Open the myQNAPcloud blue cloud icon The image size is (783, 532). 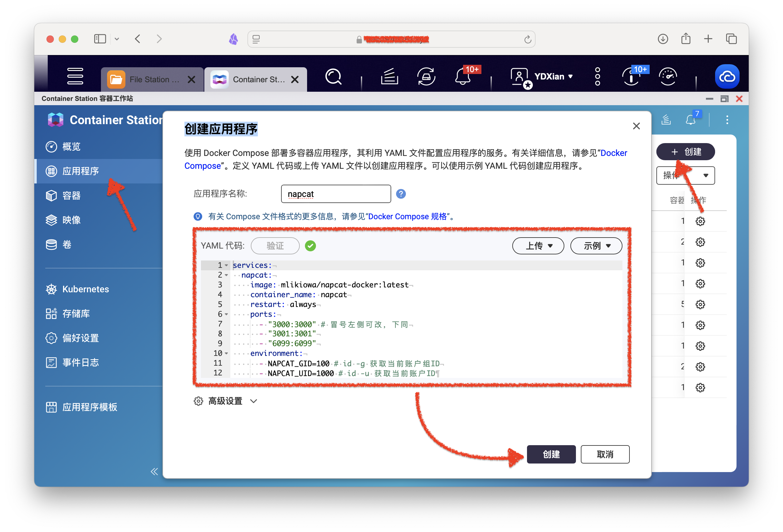pos(727,77)
